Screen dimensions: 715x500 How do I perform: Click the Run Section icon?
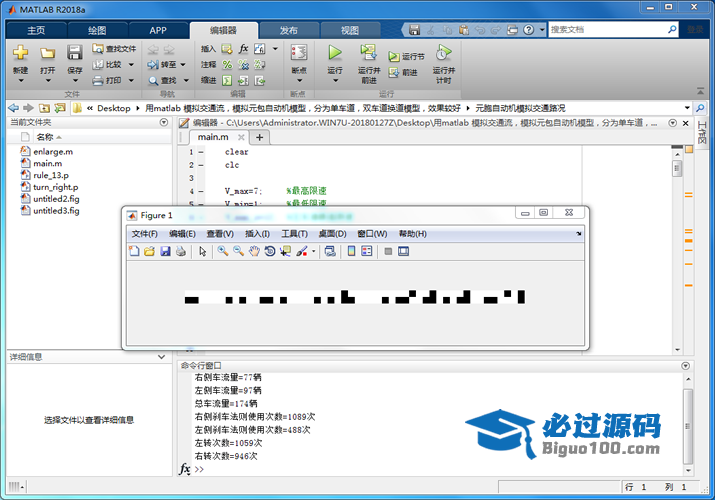point(394,57)
